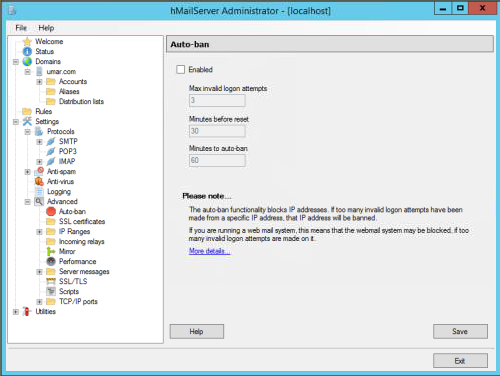Select TCP/IP ports tree item
Viewport: 500px width, 376px height.
pos(78,302)
